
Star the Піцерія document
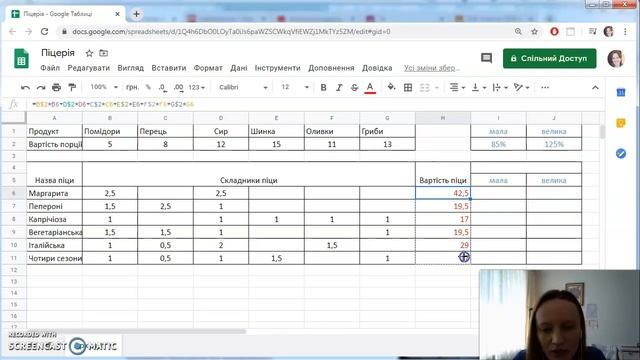[x=89, y=53]
